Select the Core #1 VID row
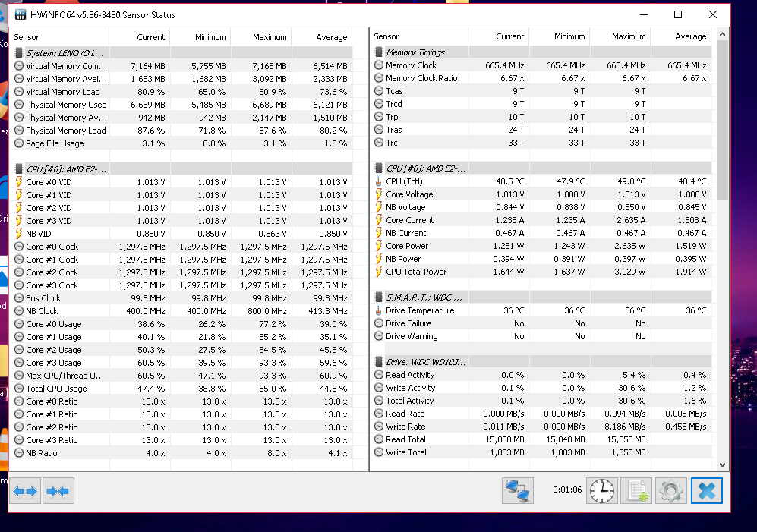757x532 pixels. pos(181,195)
